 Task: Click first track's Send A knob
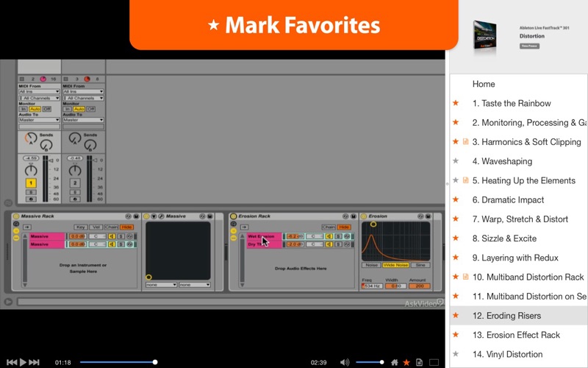pyautogui.click(x=31, y=138)
